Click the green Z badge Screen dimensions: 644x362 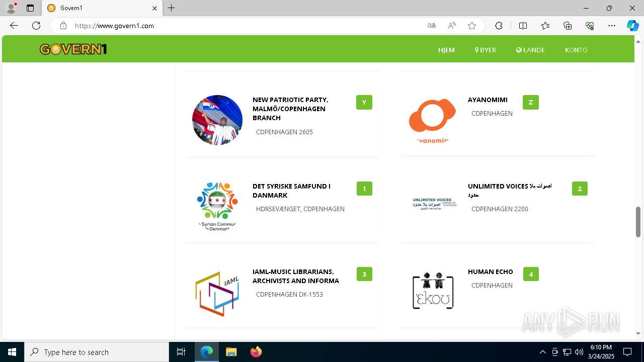531,102
